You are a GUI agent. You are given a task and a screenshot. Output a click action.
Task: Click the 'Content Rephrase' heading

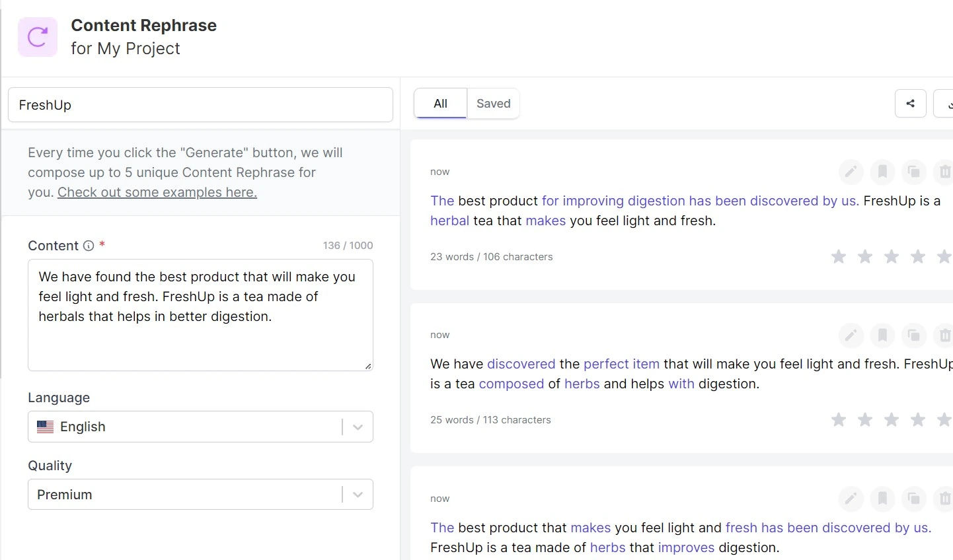pyautogui.click(x=143, y=25)
